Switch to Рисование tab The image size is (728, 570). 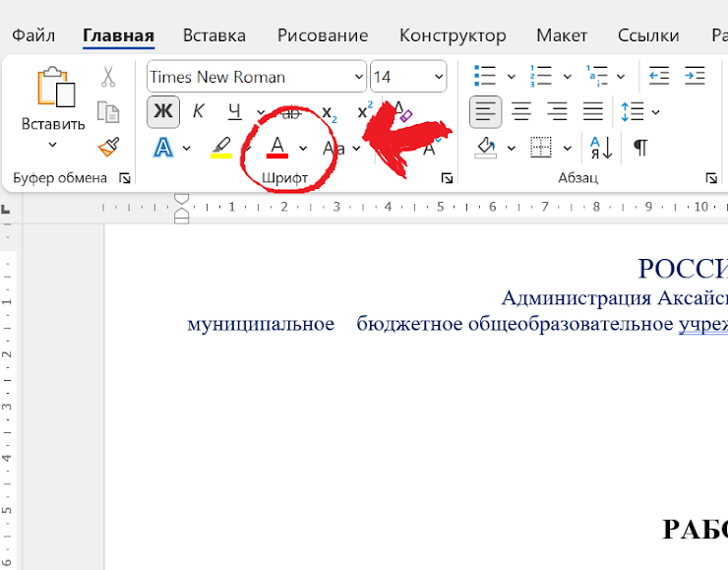tap(323, 35)
